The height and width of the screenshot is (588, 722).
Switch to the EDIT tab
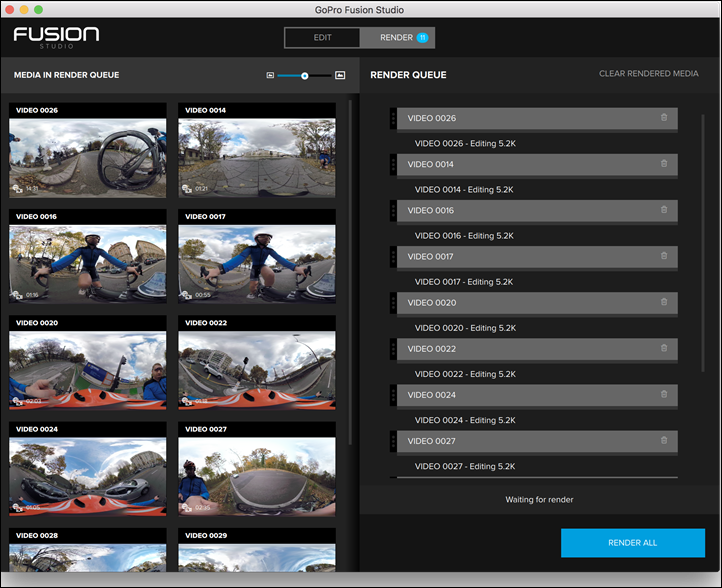(322, 37)
